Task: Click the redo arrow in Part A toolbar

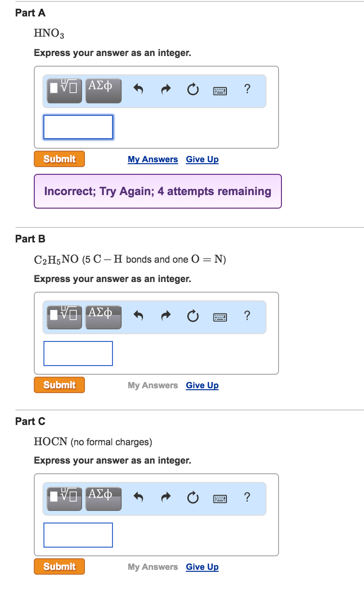Action: pos(166,89)
